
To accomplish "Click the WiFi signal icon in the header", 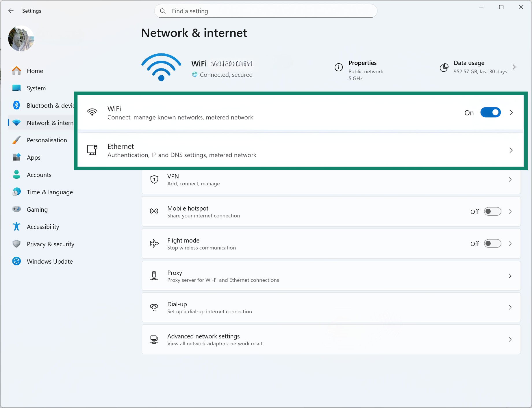I will (161, 67).
